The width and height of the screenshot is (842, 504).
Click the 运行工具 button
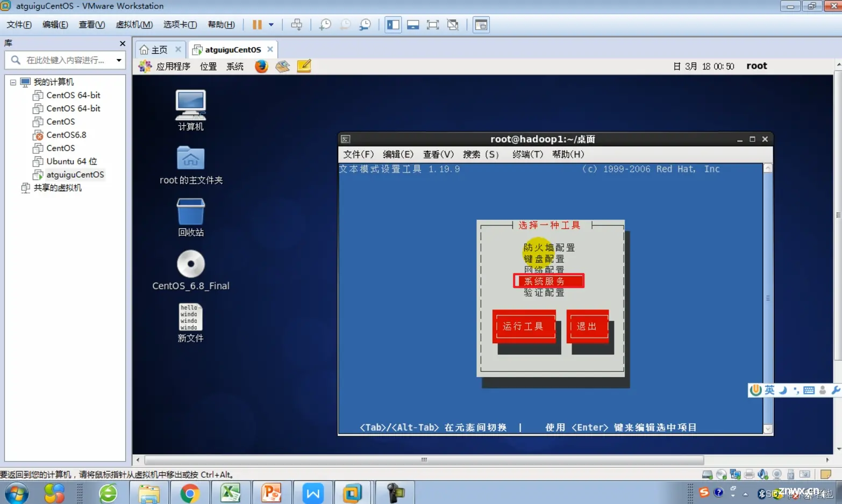524,326
